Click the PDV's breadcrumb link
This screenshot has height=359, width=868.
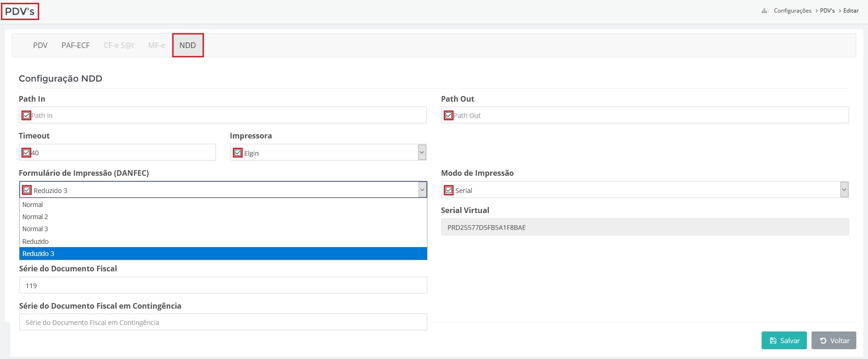(827, 11)
